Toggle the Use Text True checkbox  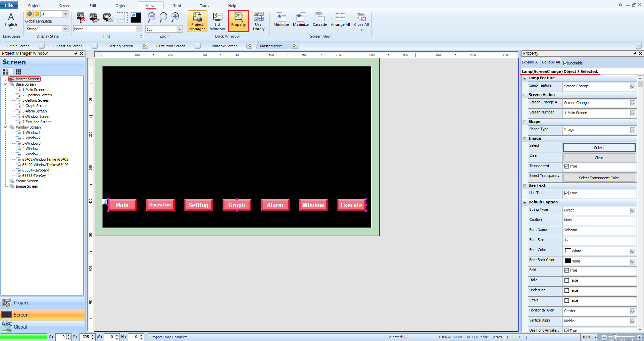tap(566, 193)
